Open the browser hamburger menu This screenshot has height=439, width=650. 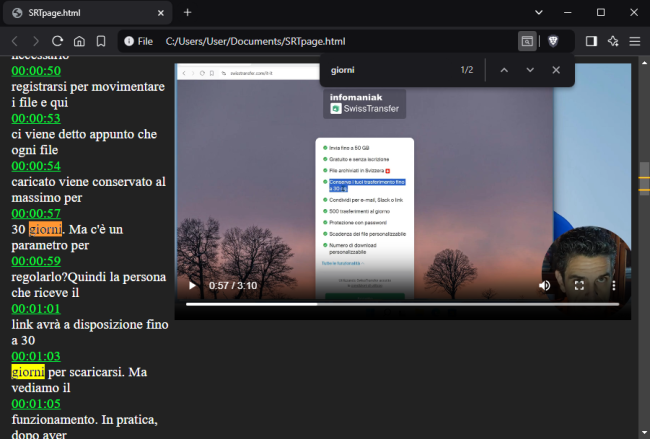tap(635, 41)
